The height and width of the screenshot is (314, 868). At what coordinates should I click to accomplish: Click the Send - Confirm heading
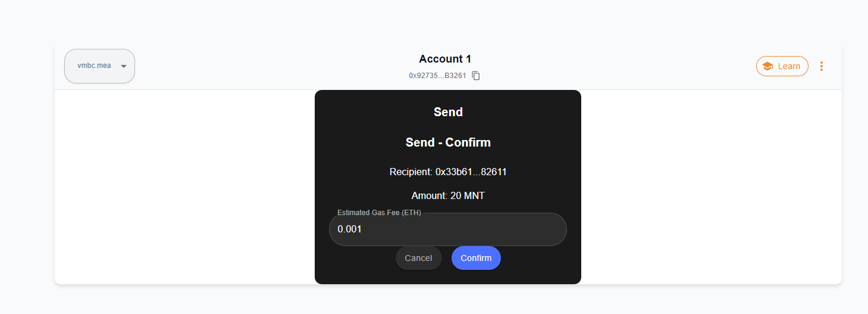tap(448, 142)
